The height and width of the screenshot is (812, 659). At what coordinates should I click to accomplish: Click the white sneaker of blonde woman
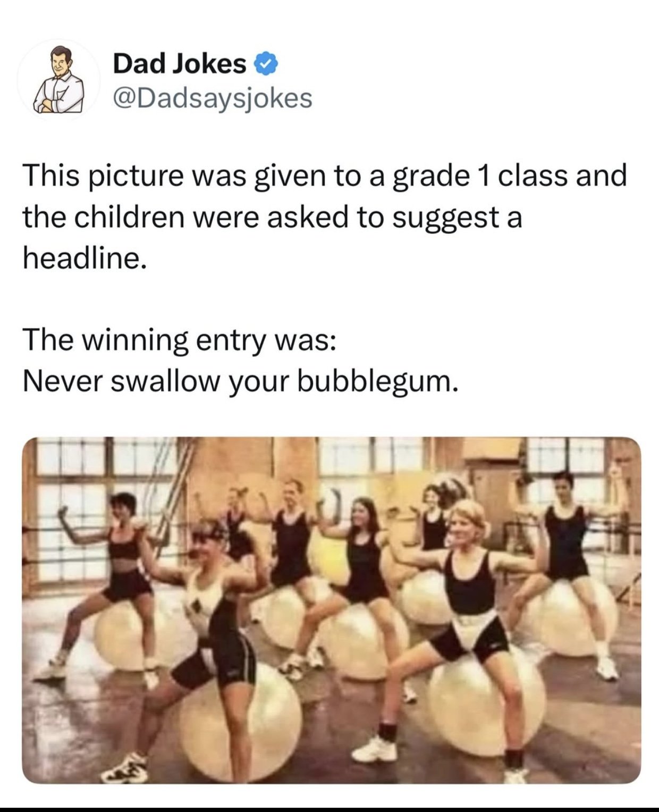point(374,749)
